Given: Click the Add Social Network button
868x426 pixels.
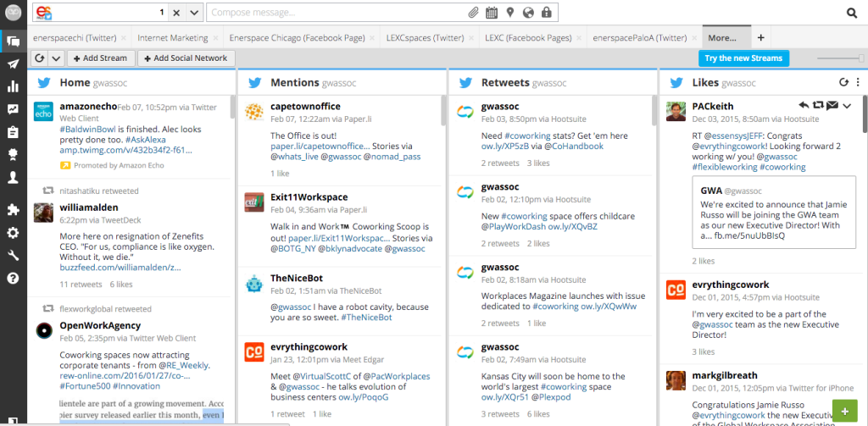Looking at the screenshot, I should [x=186, y=58].
